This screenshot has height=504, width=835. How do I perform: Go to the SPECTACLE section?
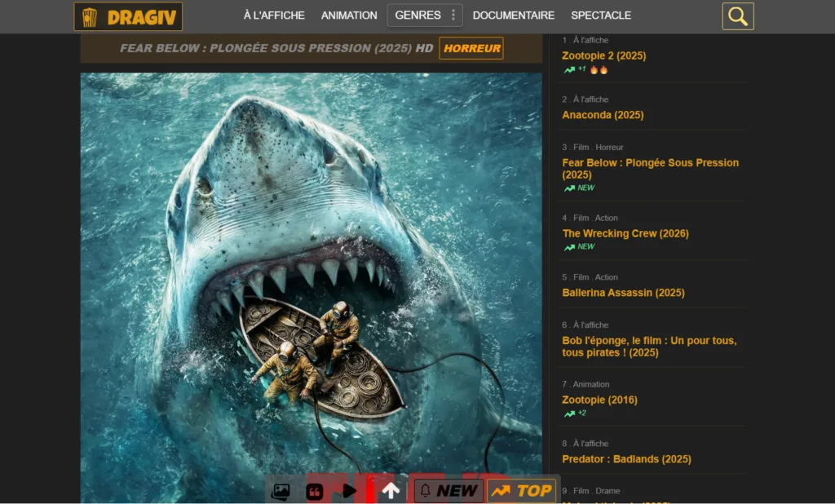pyautogui.click(x=601, y=15)
